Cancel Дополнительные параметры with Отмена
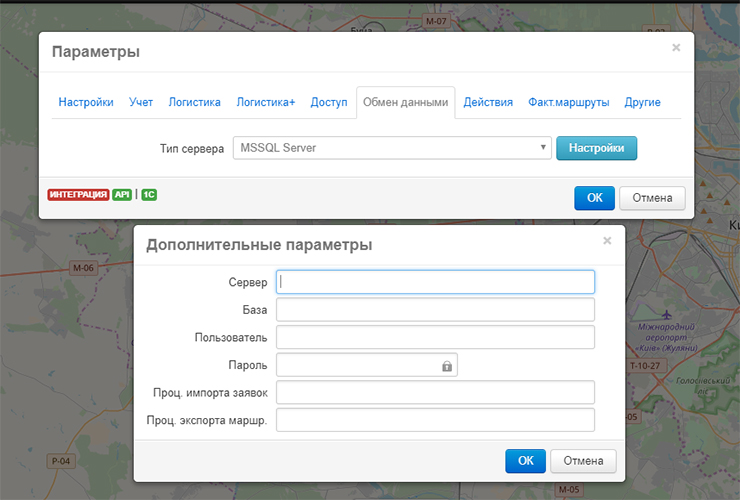 [583, 461]
